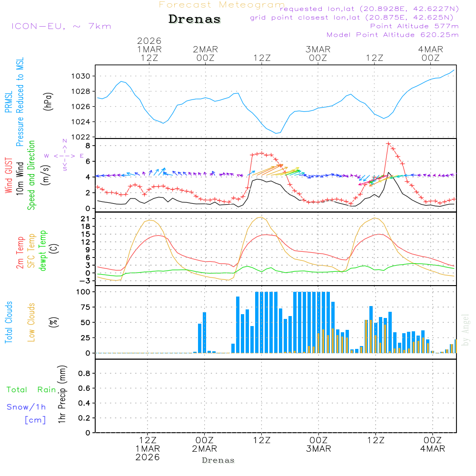
Task: Select the requested lon,lat coordinates text
Action: (x=369, y=9)
